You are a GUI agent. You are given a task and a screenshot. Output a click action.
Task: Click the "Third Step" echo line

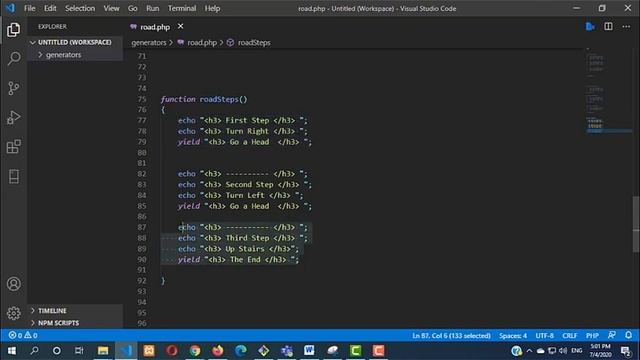pyautogui.click(x=243, y=238)
